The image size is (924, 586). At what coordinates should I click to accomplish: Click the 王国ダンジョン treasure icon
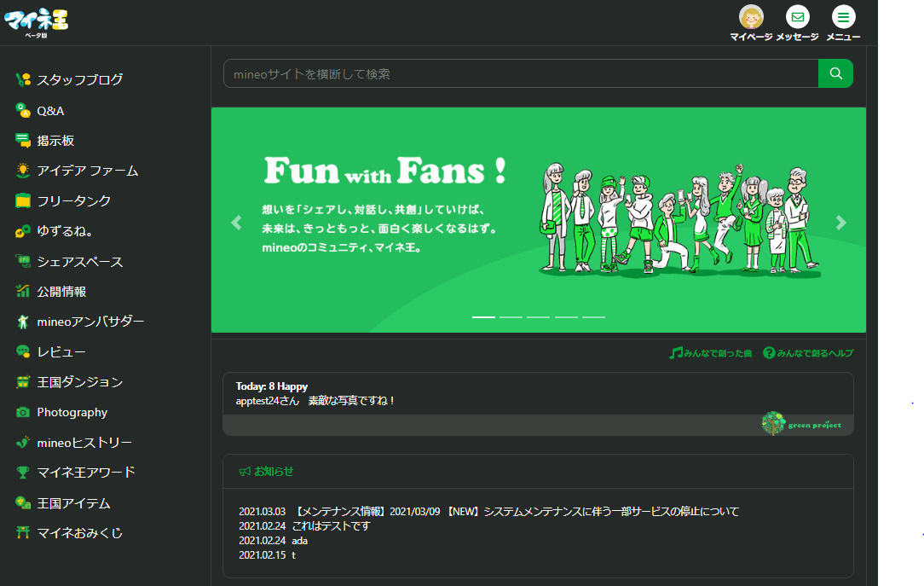click(23, 382)
